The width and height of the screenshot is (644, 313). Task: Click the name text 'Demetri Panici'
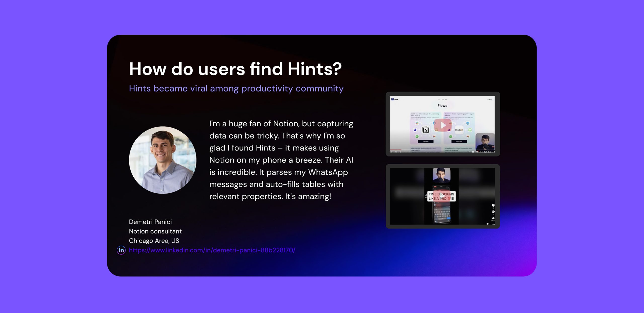(x=150, y=222)
